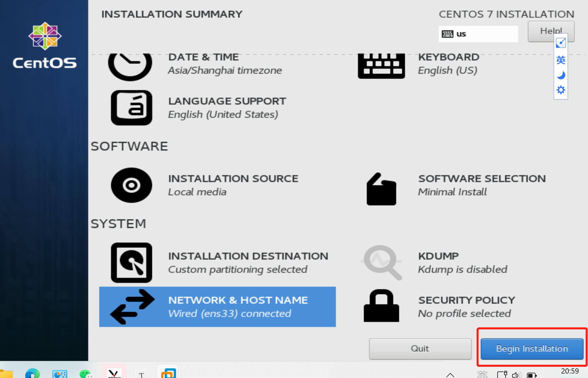Click 'No profile selected' text
This screenshot has height=378, width=588.
[x=464, y=314]
